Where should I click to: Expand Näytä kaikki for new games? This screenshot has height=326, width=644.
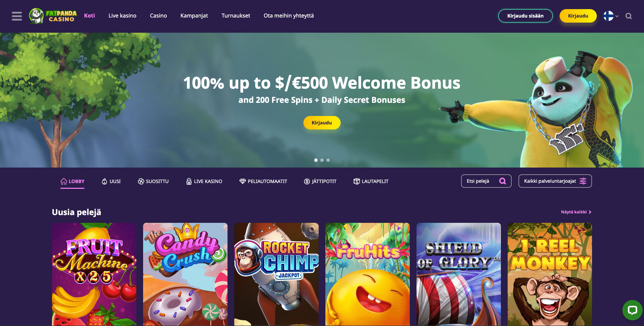(576, 212)
